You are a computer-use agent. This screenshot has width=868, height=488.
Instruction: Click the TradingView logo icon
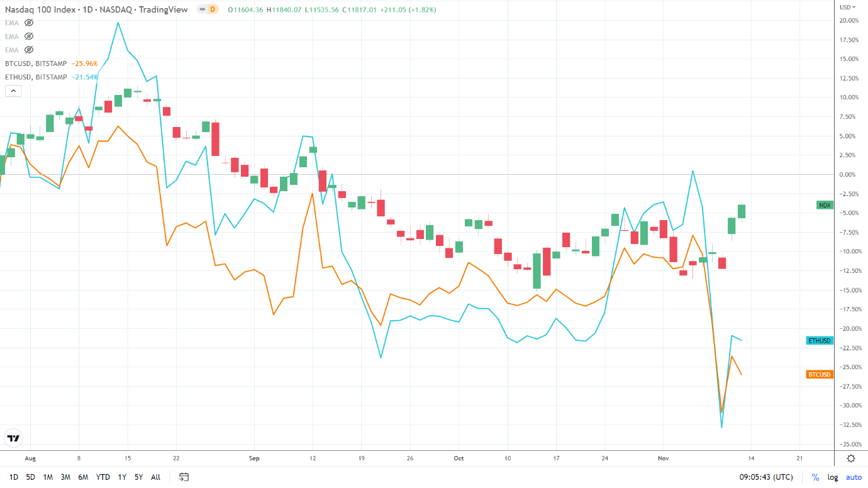[x=13, y=438]
